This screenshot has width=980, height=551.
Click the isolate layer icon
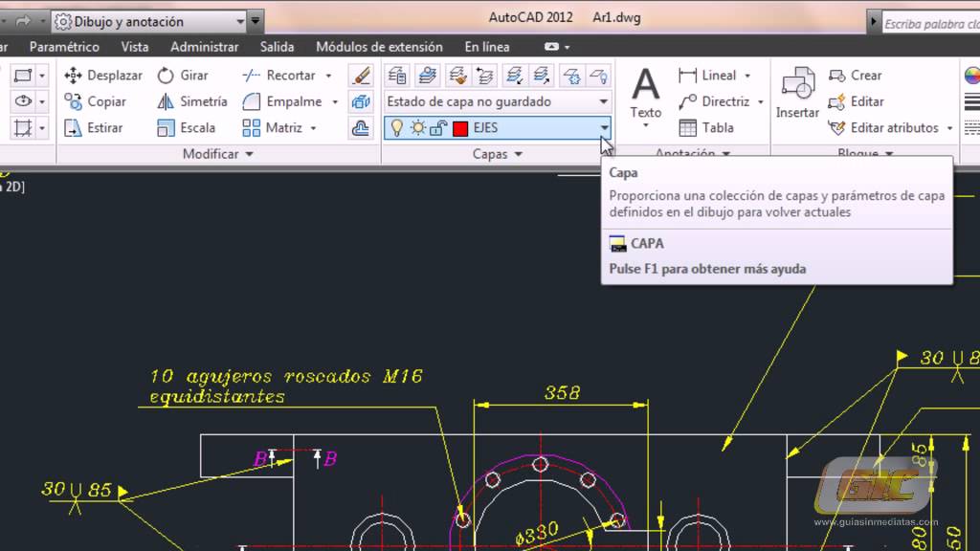coord(514,76)
